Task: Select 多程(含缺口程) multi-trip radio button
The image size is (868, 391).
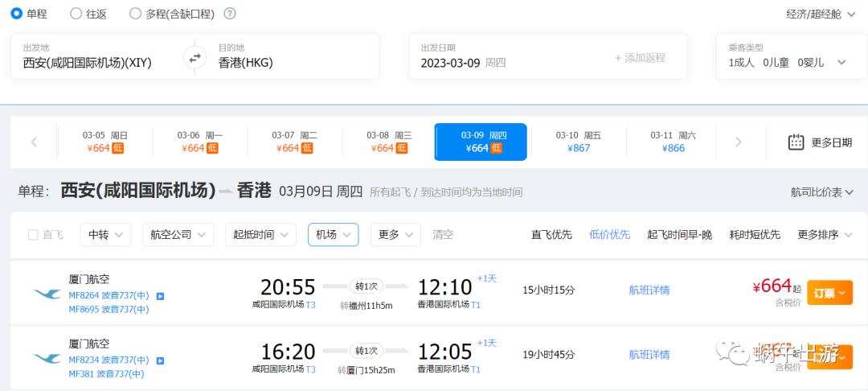Action: 135,14
